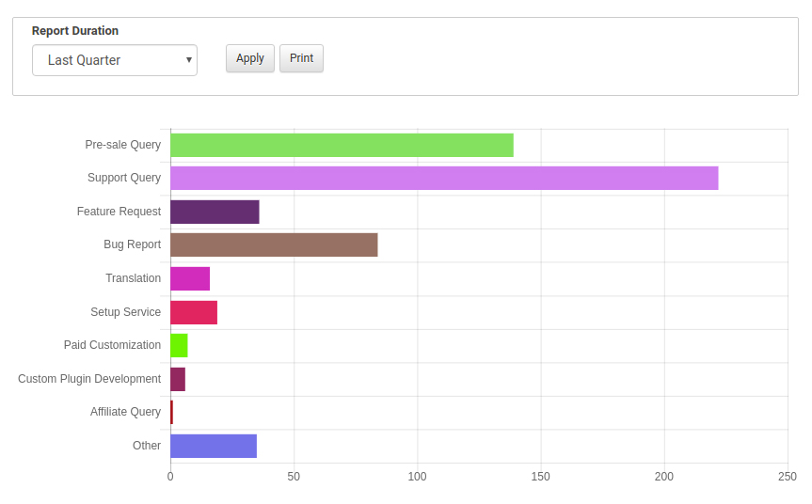Screen dimensions: 812x504
Task: Click the Support Query axis label
Action: pos(124,178)
